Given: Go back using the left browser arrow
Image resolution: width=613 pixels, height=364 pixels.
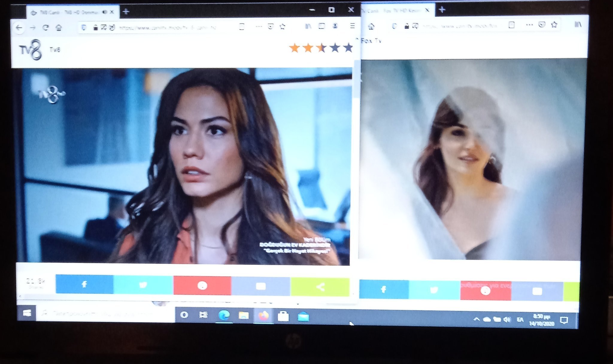Looking at the screenshot, I should click(x=19, y=28).
